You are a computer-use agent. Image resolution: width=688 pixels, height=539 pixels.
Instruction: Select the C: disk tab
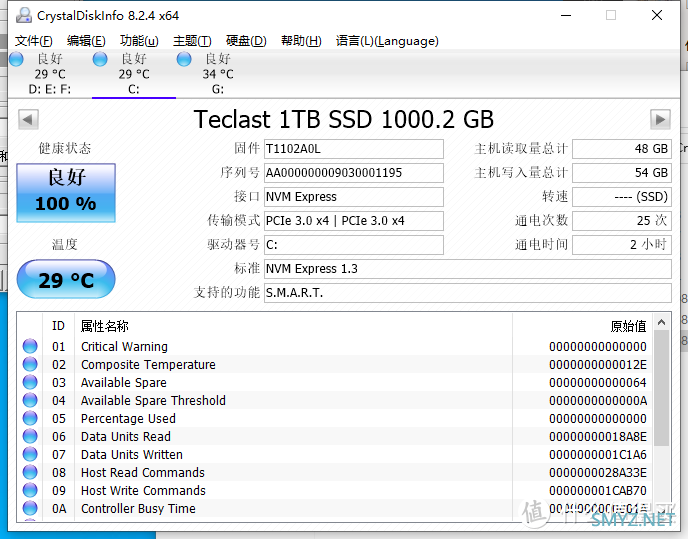coord(134,74)
